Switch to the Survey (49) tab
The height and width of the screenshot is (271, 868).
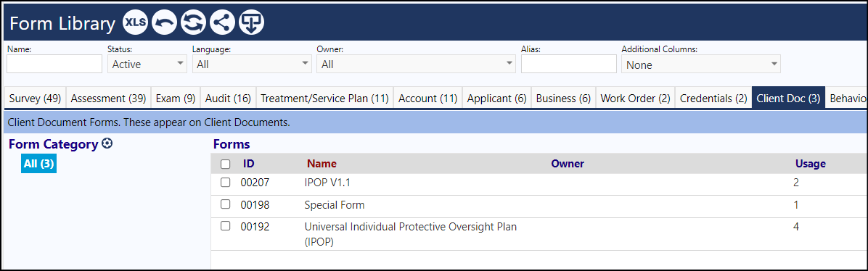(x=35, y=99)
